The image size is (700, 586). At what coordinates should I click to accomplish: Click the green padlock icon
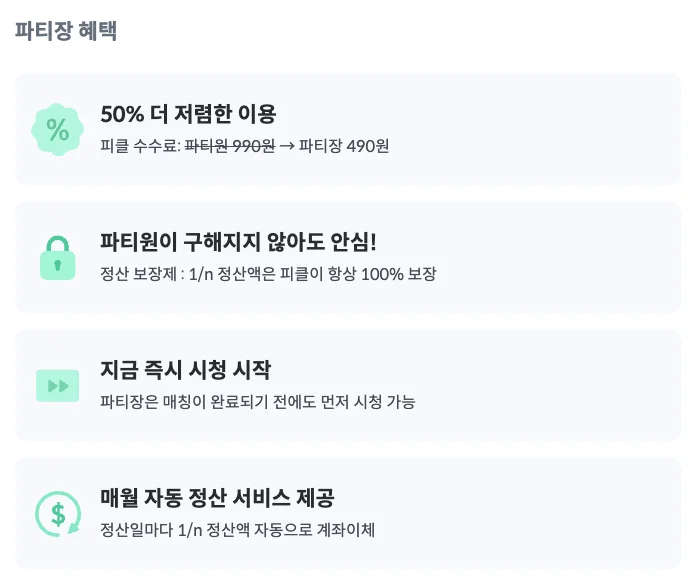pyautogui.click(x=58, y=257)
